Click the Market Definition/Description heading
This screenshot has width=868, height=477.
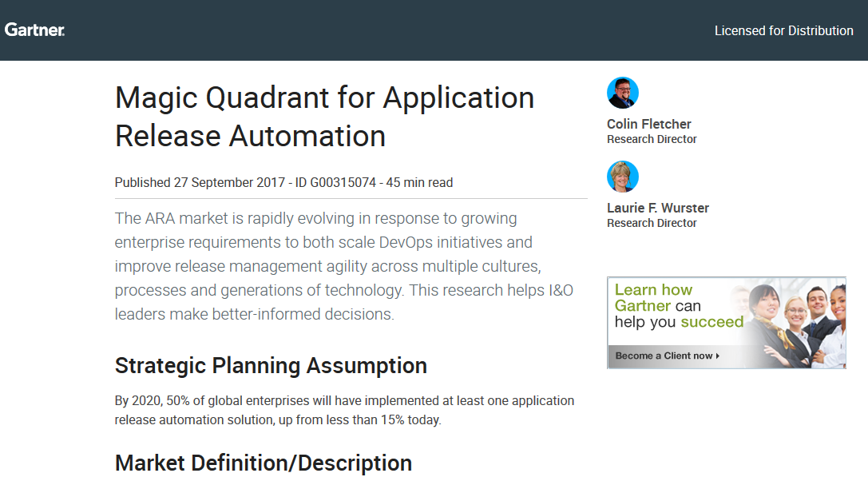[x=263, y=463]
